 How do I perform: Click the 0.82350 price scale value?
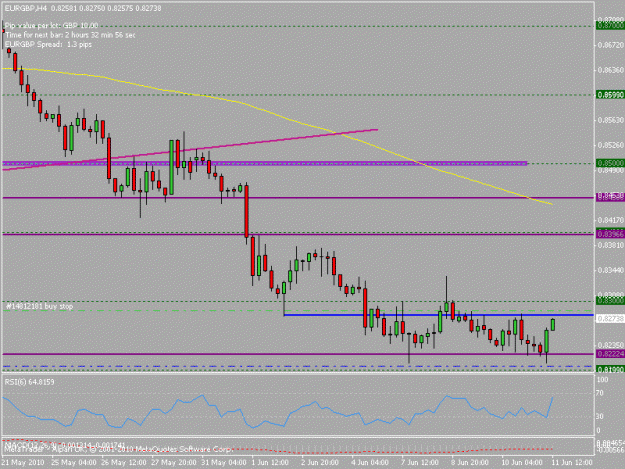coord(610,345)
